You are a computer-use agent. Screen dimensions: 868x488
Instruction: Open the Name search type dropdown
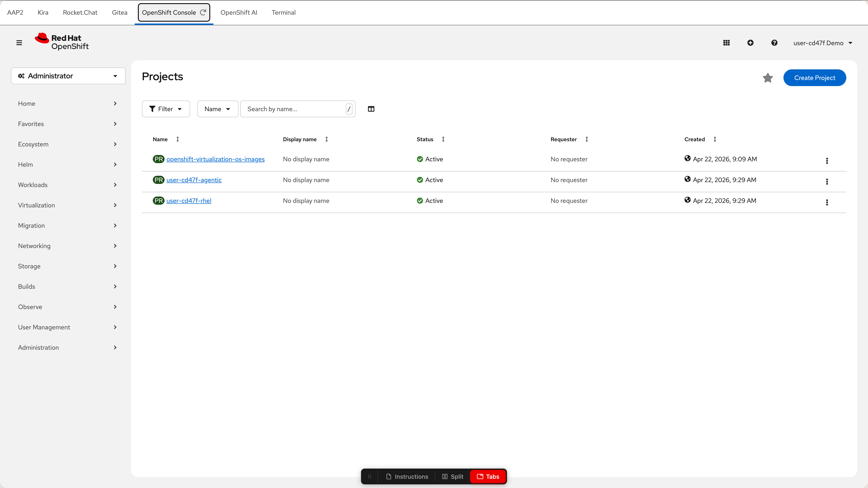tap(217, 109)
